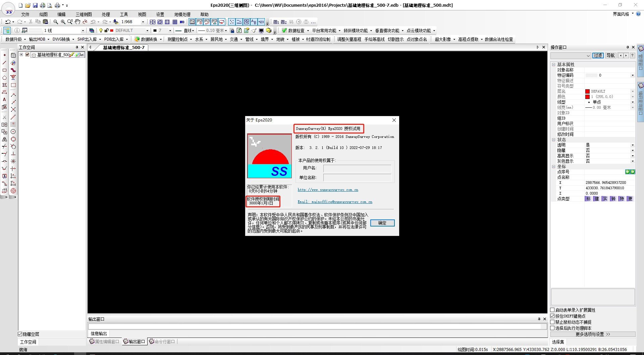Open the 帮助 menu
The height and width of the screenshot is (355, 644).
coord(204,14)
